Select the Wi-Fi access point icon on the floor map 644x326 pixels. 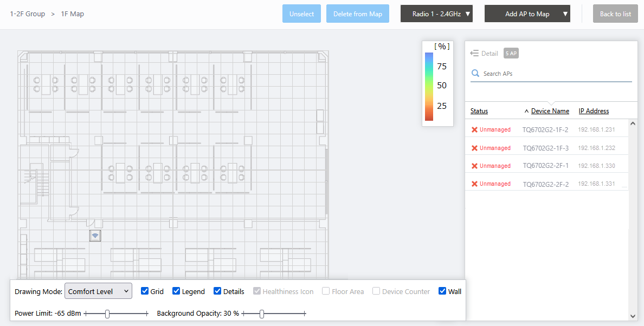click(x=95, y=236)
